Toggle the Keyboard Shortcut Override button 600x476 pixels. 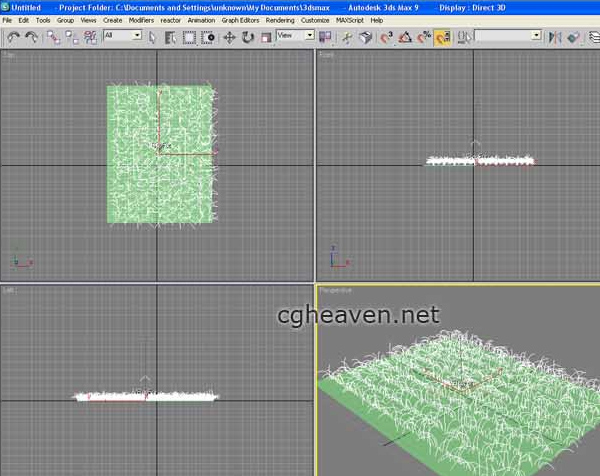[366, 37]
